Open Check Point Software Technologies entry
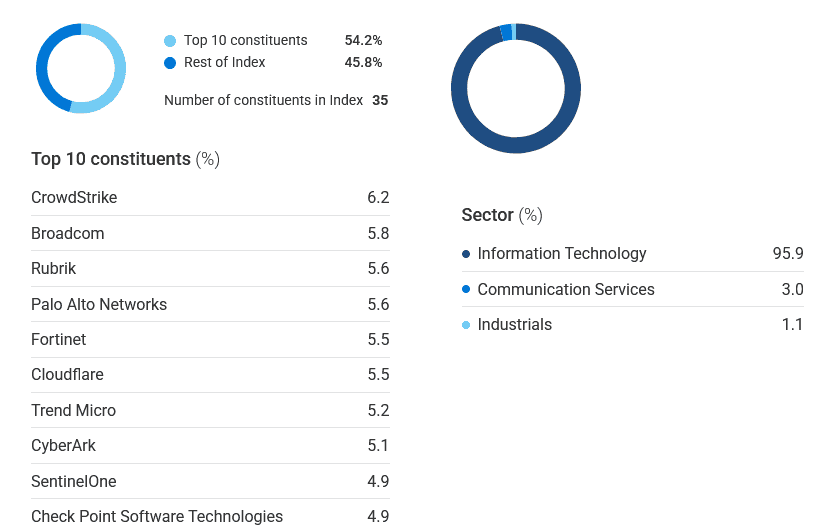This screenshot has height=532, width=836. coord(157,517)
